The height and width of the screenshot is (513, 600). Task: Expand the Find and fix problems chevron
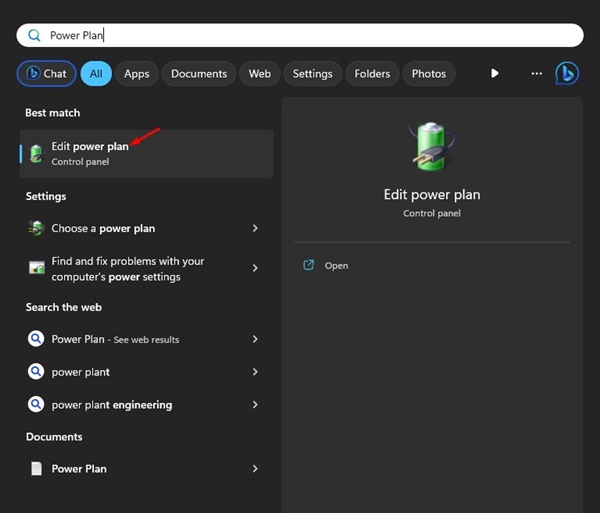(255, 268)
